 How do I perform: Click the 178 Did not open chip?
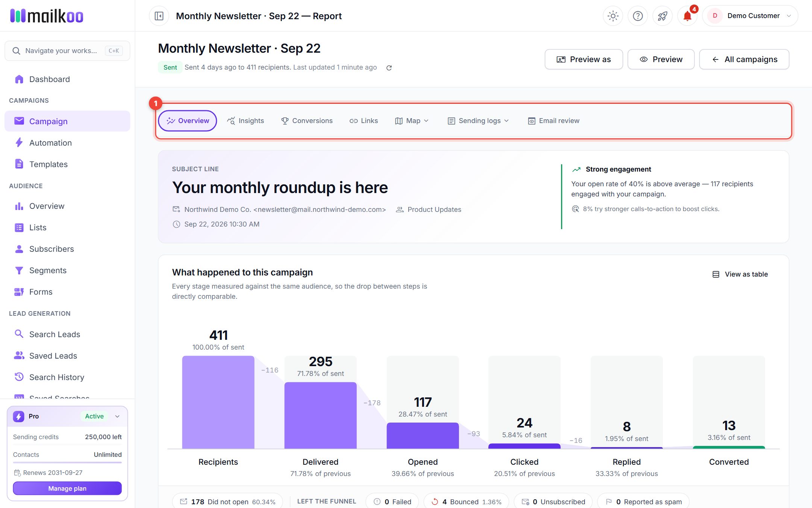tap(227, 501)
